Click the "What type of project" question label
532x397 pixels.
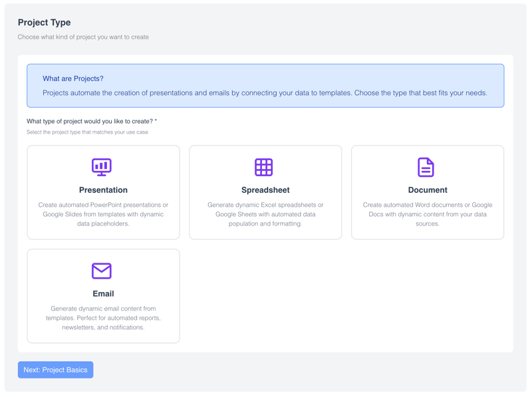(91, 122)
